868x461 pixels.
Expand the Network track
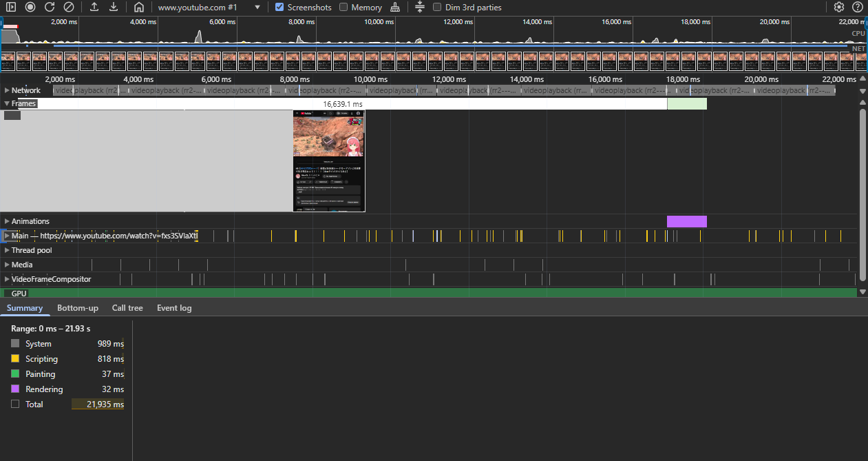click(x=7, y=90)
